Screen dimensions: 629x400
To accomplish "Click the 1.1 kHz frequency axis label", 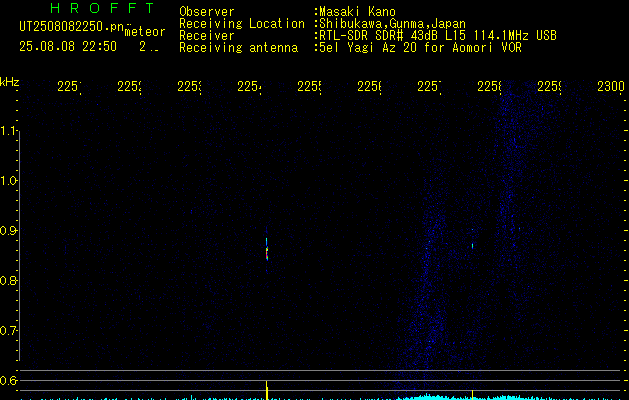I will (x=8, y=130).
